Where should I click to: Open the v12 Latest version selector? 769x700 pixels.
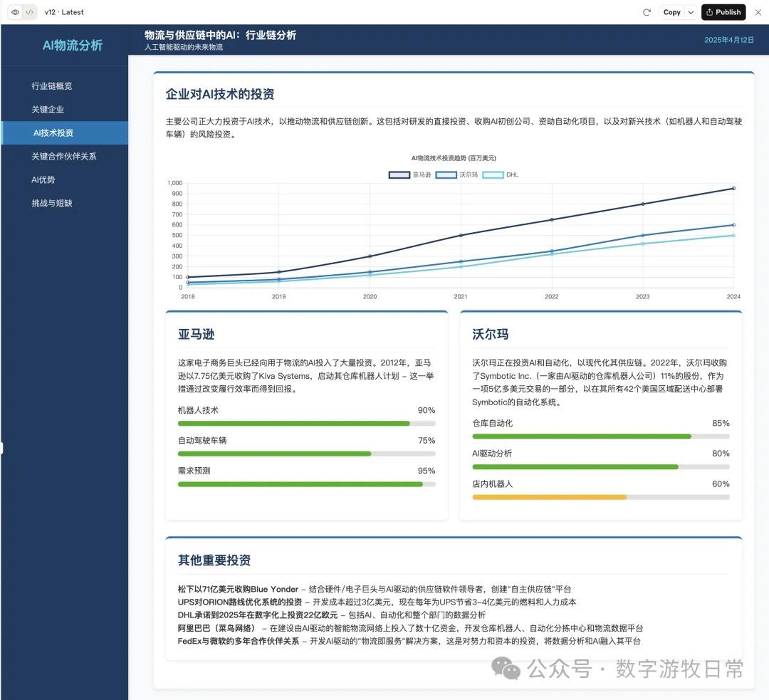[x=63, y=12]
